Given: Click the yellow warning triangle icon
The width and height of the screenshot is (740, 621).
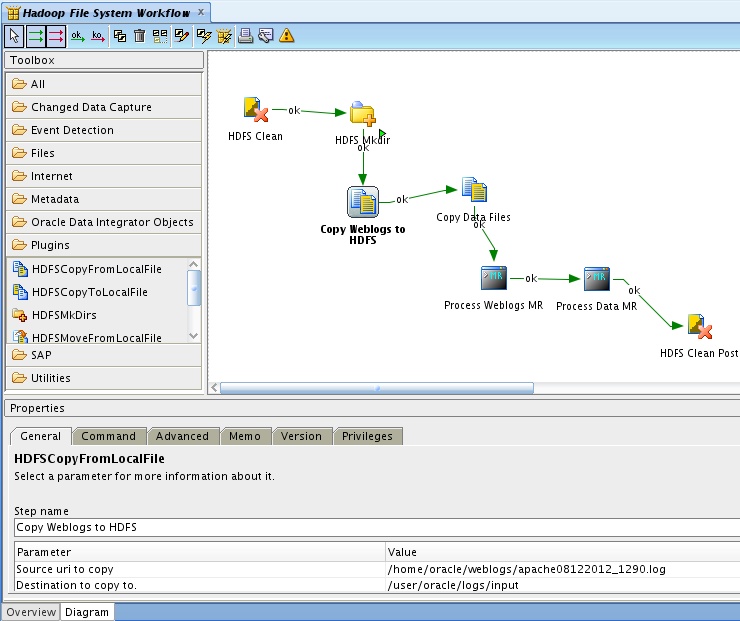Looking at the screenshot, I should [x=286, y=36].
